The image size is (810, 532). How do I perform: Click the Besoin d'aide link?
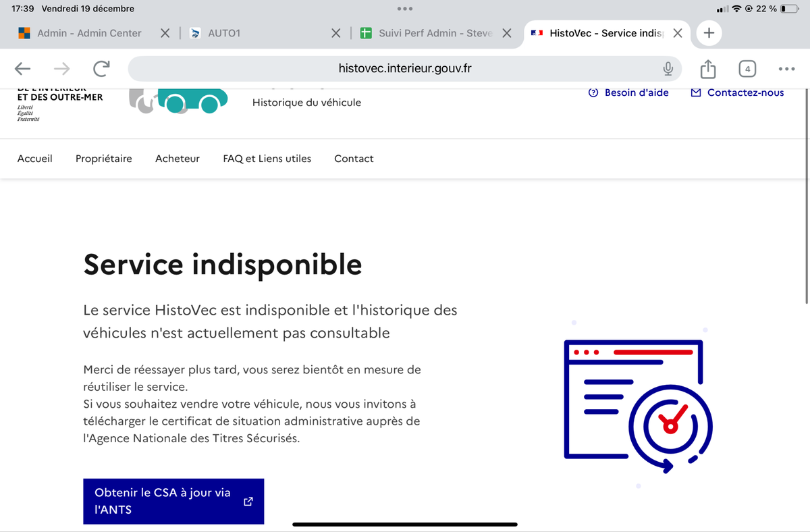(x=629, y=92)
